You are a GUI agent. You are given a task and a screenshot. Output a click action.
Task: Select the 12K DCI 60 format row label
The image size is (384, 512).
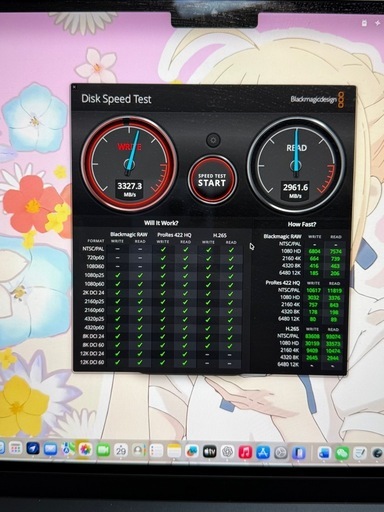(92, 362)
